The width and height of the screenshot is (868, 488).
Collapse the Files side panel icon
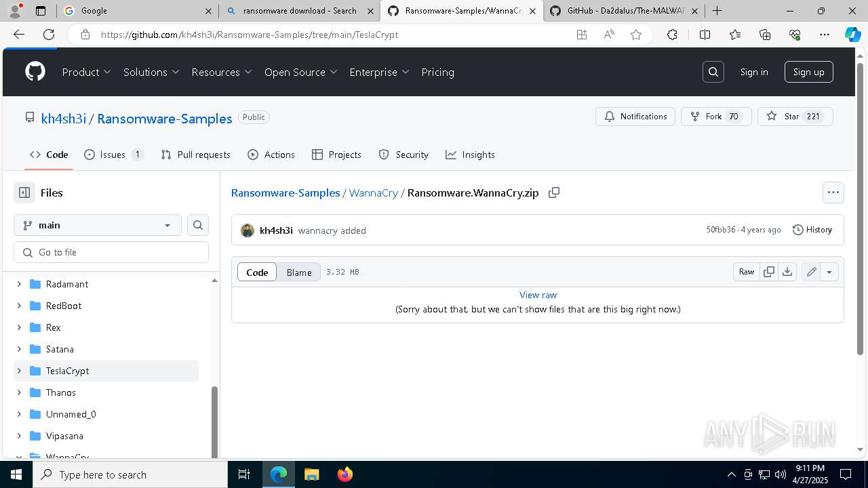pos(24,192)
